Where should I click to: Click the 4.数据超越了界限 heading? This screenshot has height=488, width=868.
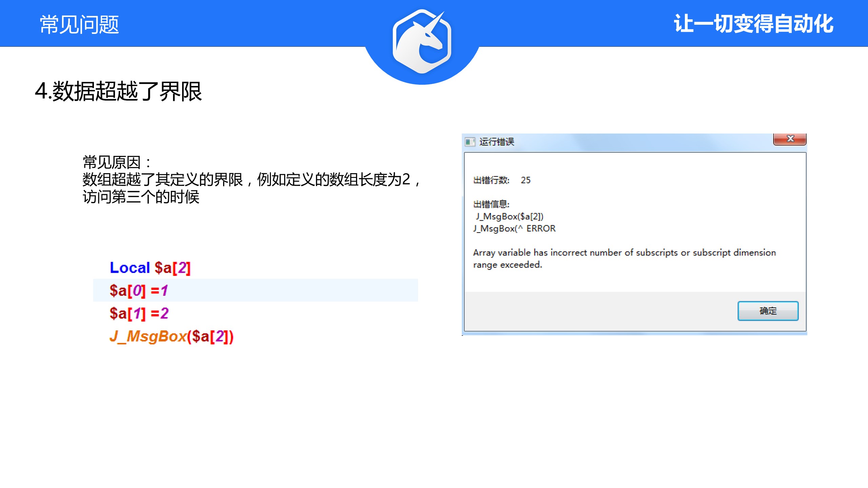click(118, 91)
